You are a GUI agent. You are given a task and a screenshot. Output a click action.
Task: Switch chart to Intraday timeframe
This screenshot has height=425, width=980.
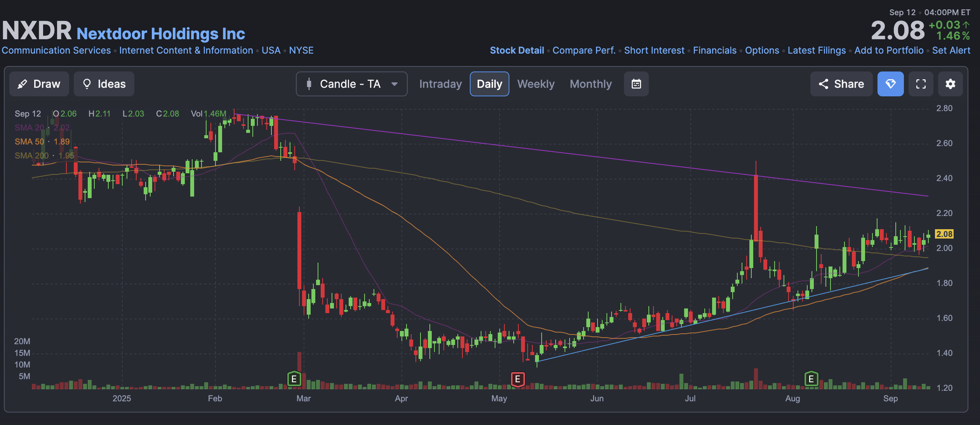tap(440, 84)
